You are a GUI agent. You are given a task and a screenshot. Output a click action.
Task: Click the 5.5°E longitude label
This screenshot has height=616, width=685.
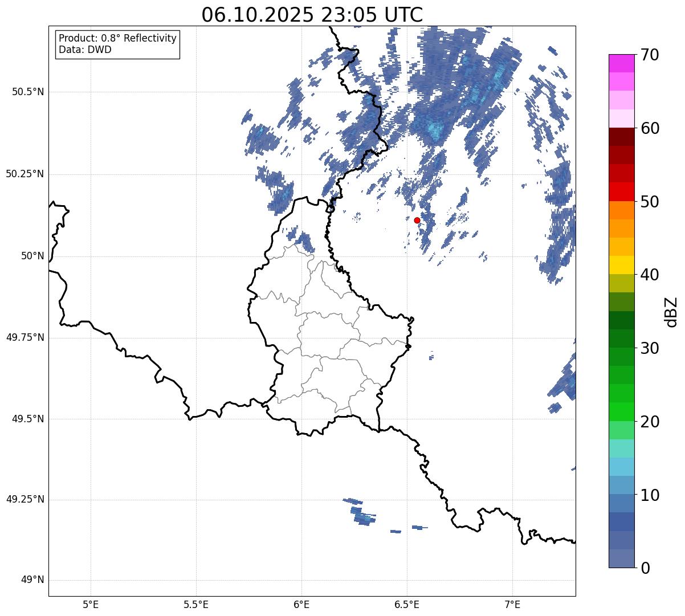pos(196,604)
